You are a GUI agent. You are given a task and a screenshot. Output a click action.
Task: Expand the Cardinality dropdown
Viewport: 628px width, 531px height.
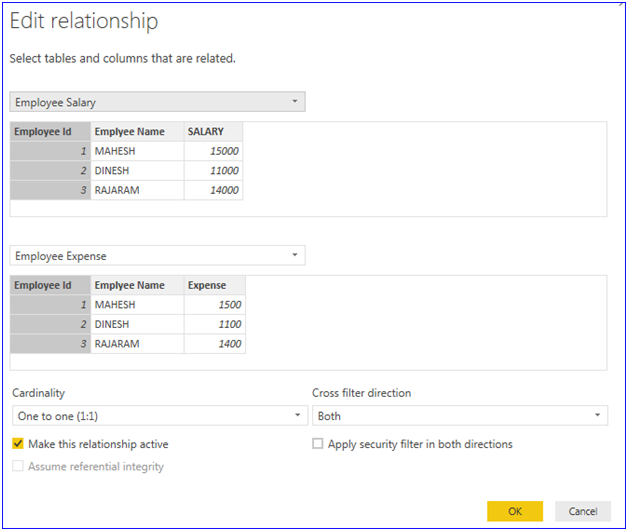[x=160, y=415]
